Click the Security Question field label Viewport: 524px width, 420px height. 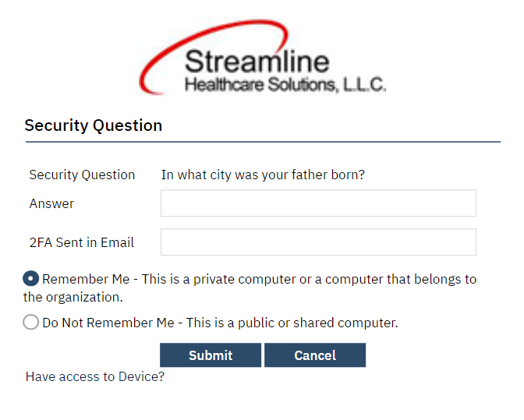(82, 175)
